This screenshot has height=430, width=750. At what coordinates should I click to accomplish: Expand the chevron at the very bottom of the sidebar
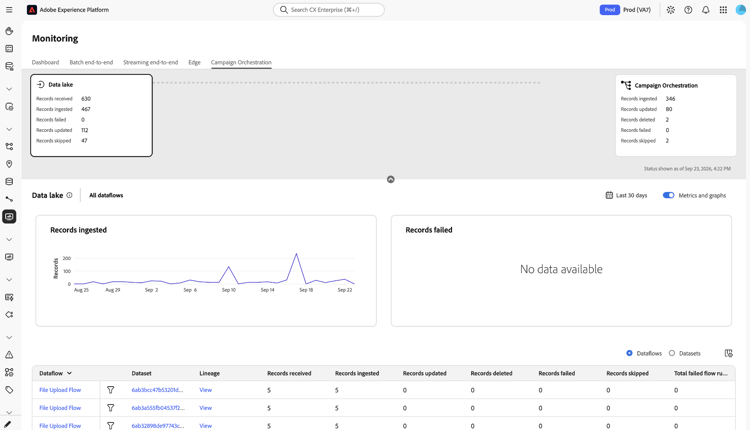(9, 412)
